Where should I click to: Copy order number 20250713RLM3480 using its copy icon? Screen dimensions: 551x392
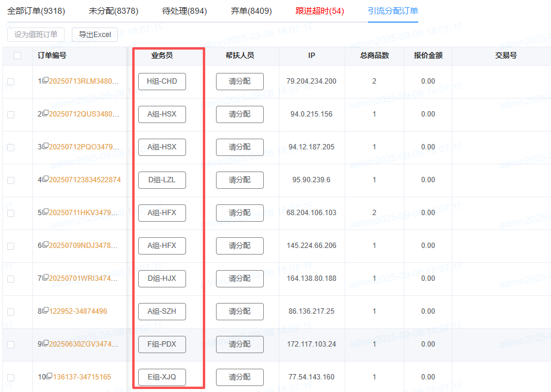(45, 81)
